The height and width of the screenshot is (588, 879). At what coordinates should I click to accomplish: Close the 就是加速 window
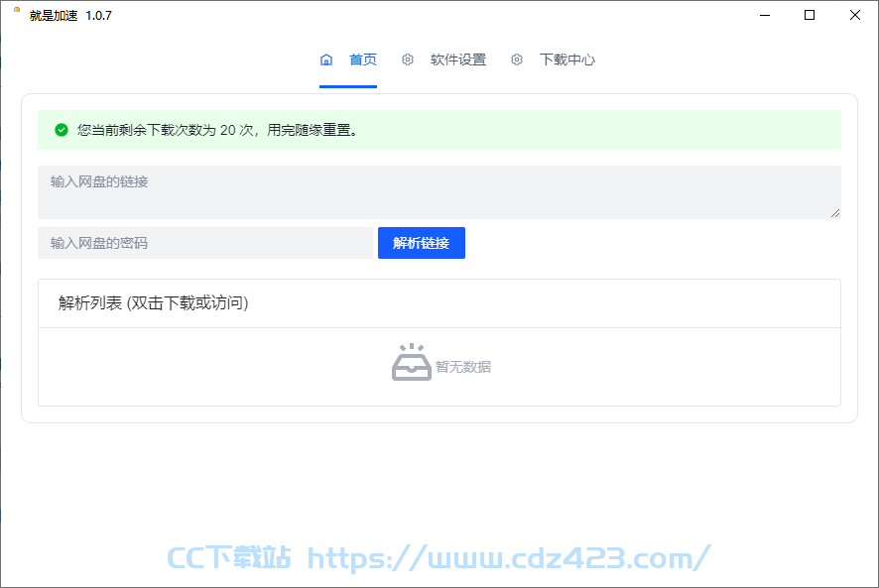pyautogui.click(x=855, y=15)
